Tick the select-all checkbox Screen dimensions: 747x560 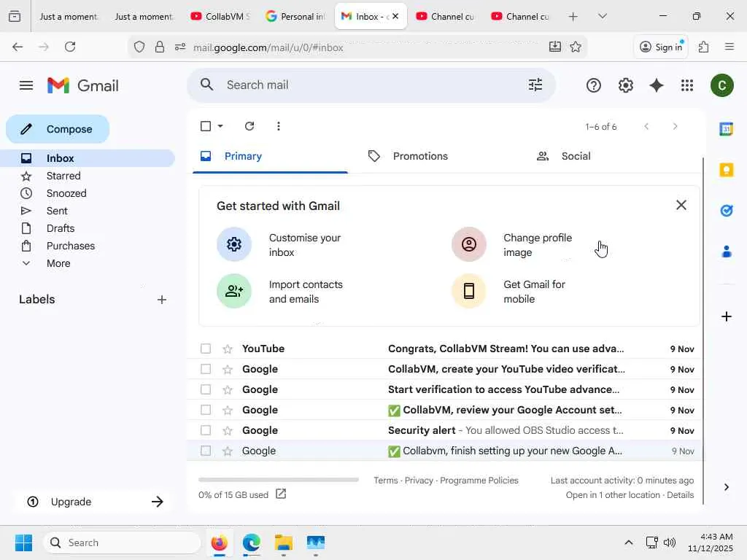[206, 126]
